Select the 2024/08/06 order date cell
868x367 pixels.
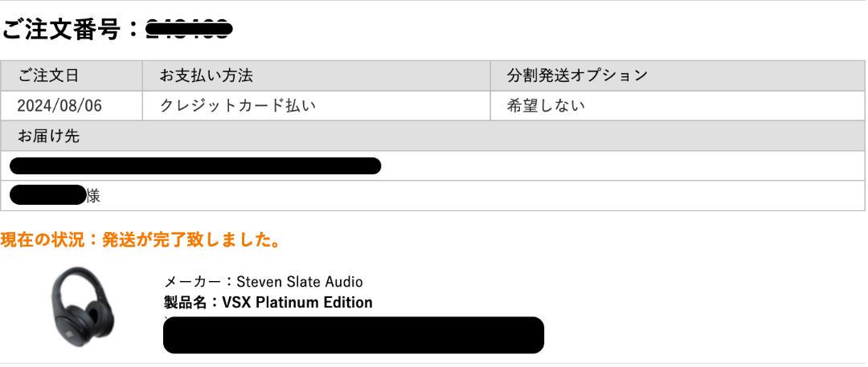point(72,106)
